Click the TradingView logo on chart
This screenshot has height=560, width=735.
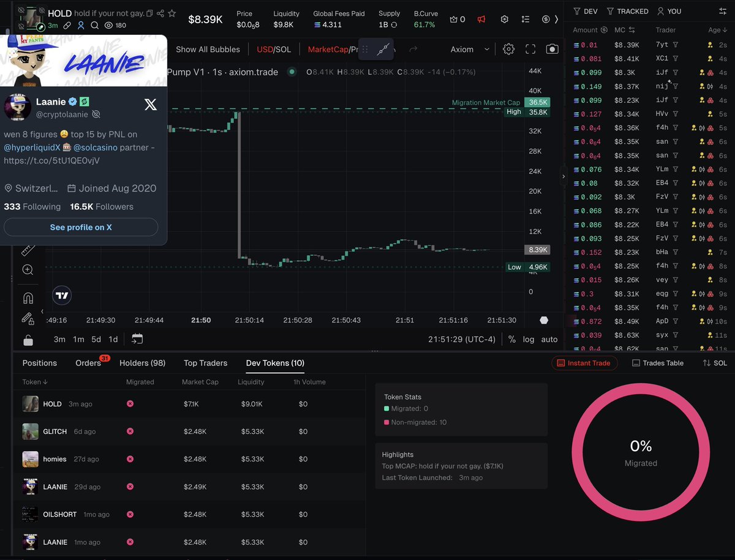(x=62, y=296)
